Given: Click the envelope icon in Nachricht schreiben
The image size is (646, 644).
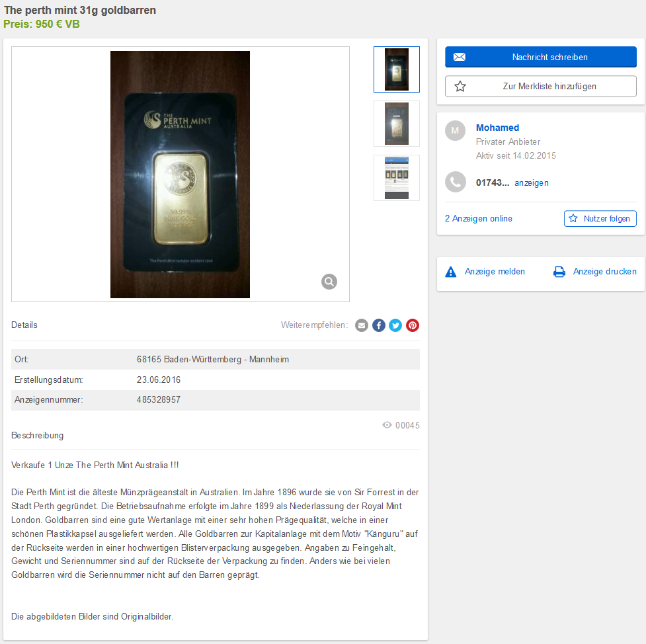Looking at the screenshot, I should 460,57.
